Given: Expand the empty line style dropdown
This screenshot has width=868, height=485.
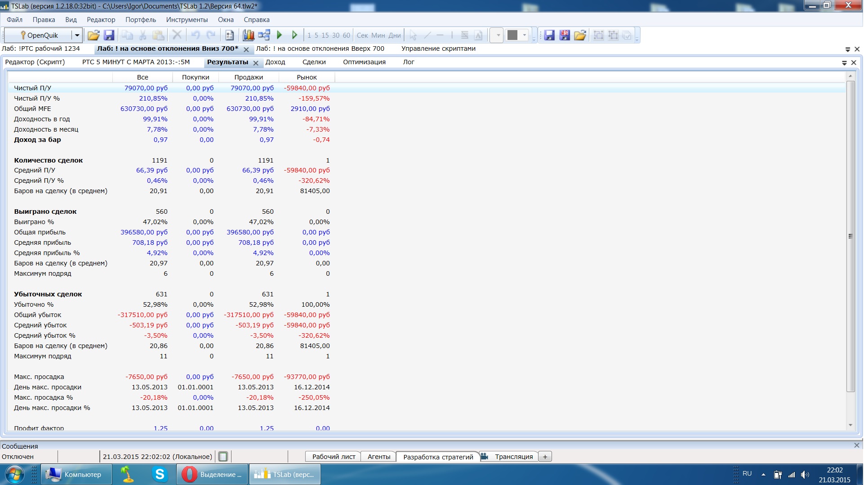Looking at the screenshot, I should click(x=498, y=35).
